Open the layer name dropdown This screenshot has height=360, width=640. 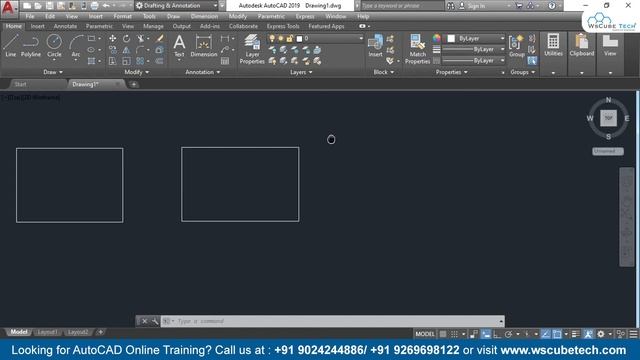315,38
